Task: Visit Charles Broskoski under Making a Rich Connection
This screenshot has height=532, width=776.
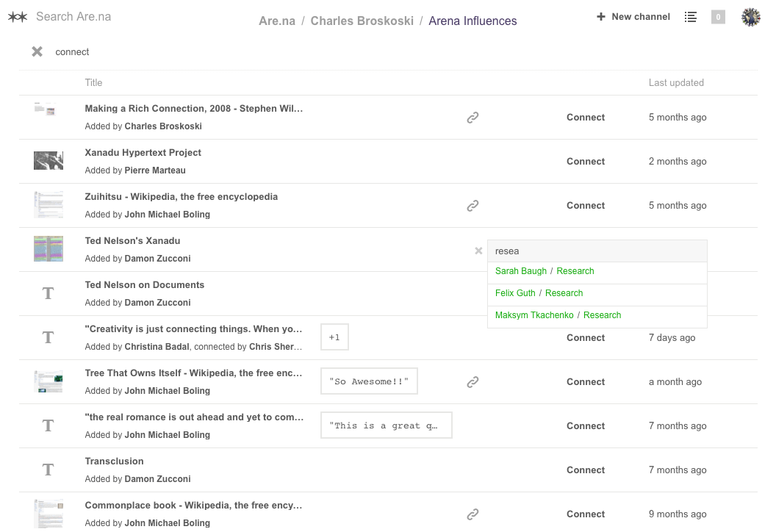Action: pos(163,126)
